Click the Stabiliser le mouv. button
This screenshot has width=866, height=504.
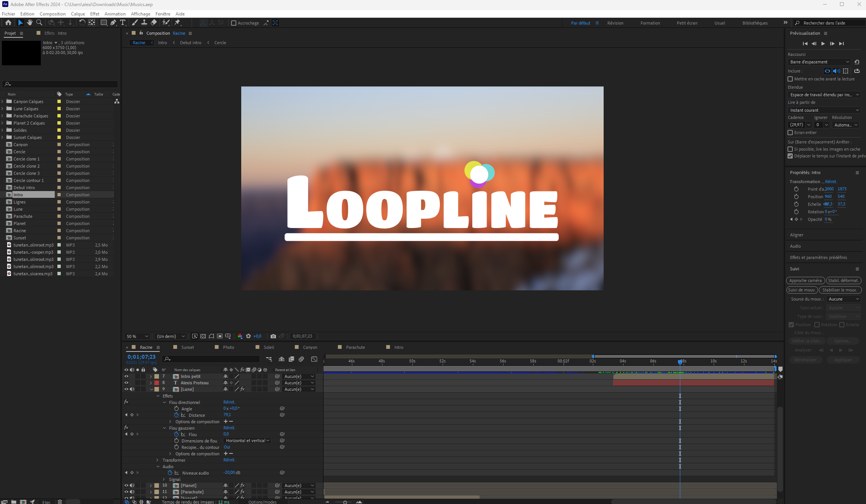[840, 290]
